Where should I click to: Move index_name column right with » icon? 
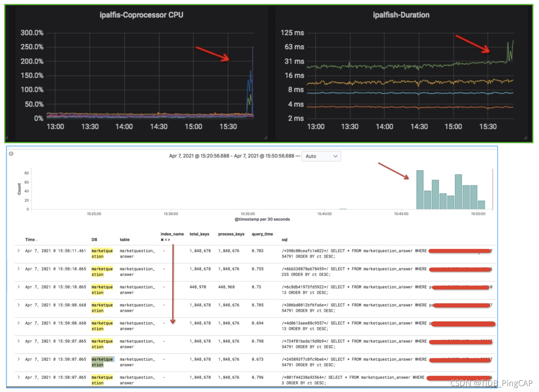pyautogui.click(x=168, y=240)
